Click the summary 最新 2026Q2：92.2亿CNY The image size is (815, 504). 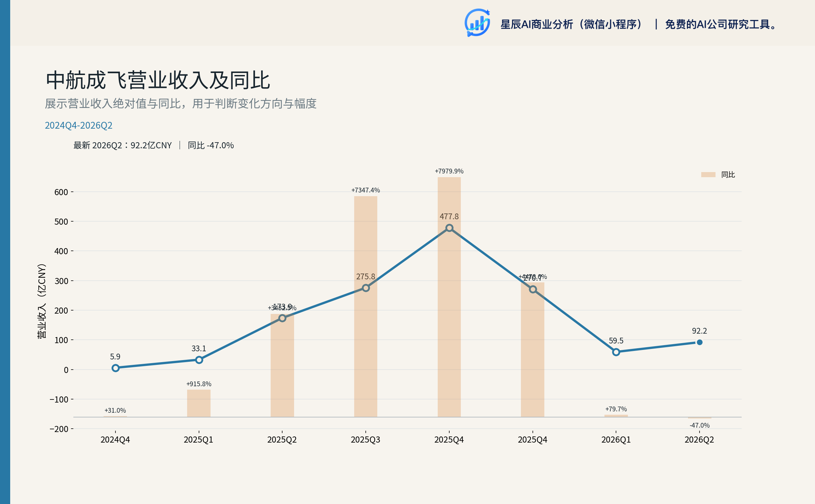coord(123,145)
